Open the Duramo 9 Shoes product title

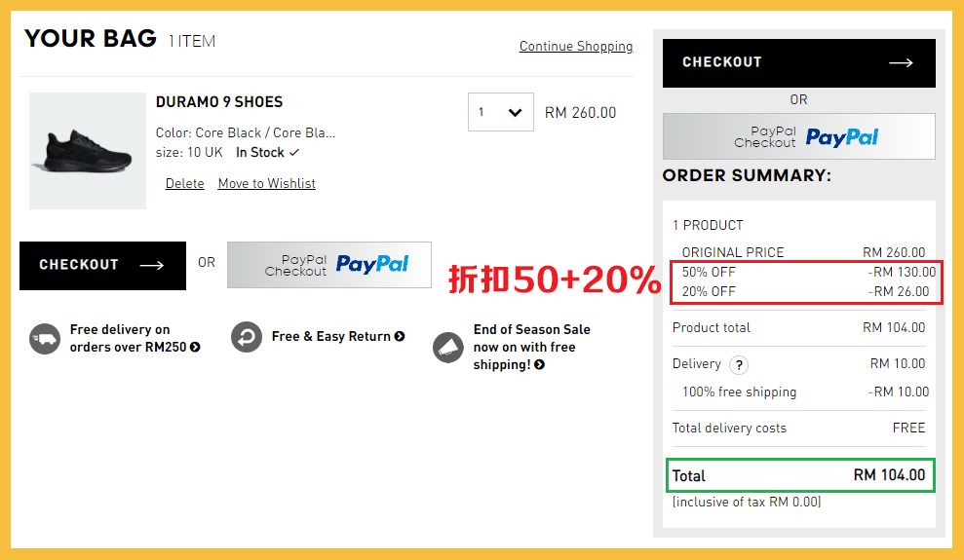coord(218,101)
